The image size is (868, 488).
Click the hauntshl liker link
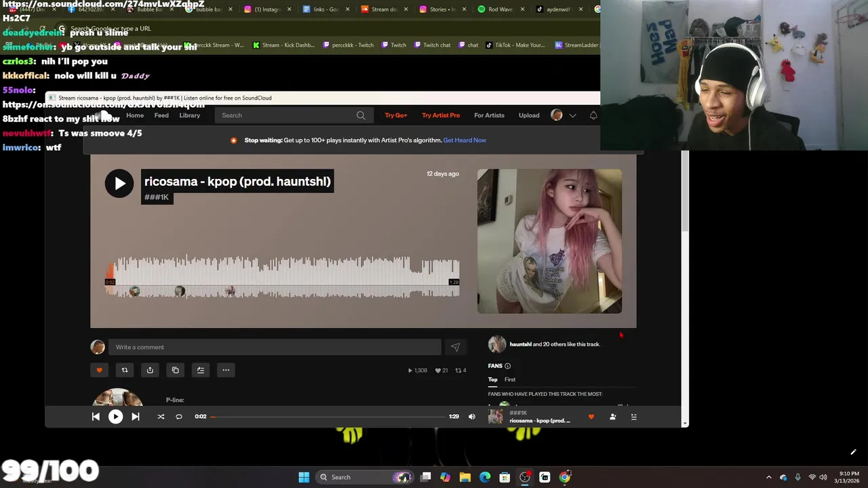521,344
